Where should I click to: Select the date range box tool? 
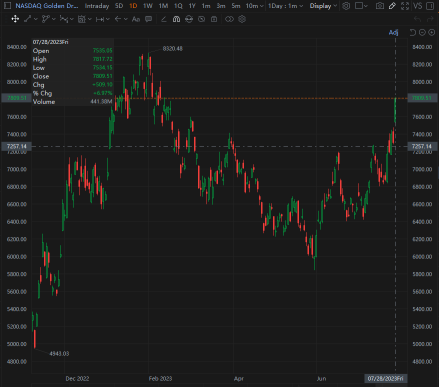point(82,19)
